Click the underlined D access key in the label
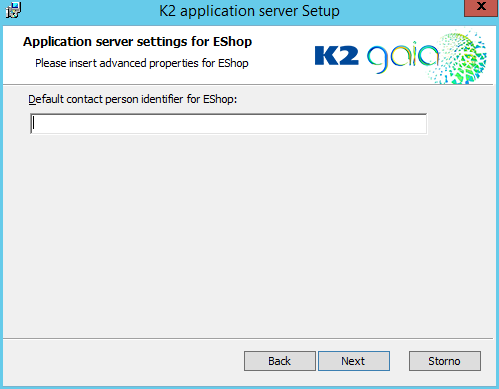Image resolution: width=499 pixels, height=389 pixels. (x=32, y=99)
